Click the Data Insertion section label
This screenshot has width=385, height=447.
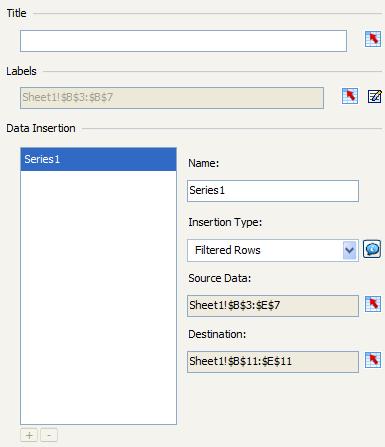pos(41,128)
